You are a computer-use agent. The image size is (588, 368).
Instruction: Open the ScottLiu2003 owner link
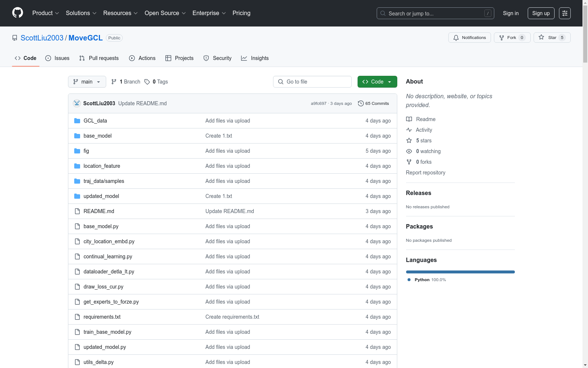[42, 38]
